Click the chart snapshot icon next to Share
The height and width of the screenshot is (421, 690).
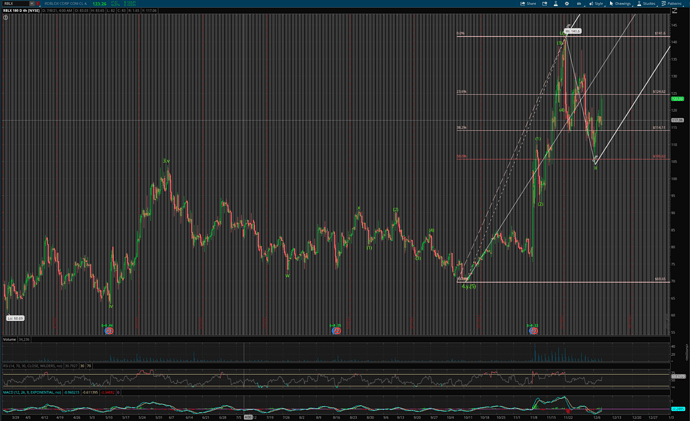pyautogui.click(x=544, y=4)
